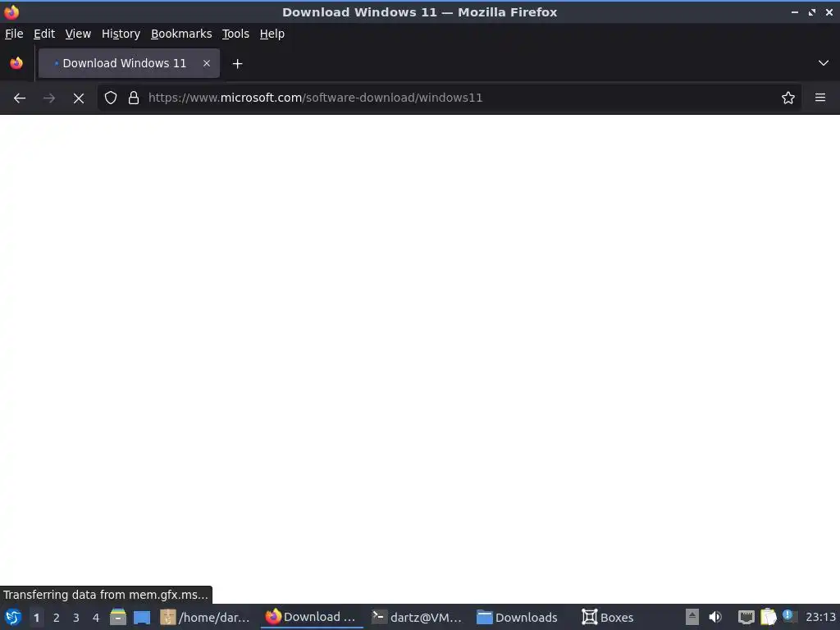Viewport: 840px width, 630px height.
Task: Switch to Firefox Download taskbar entry
Action: coord(311,617)
